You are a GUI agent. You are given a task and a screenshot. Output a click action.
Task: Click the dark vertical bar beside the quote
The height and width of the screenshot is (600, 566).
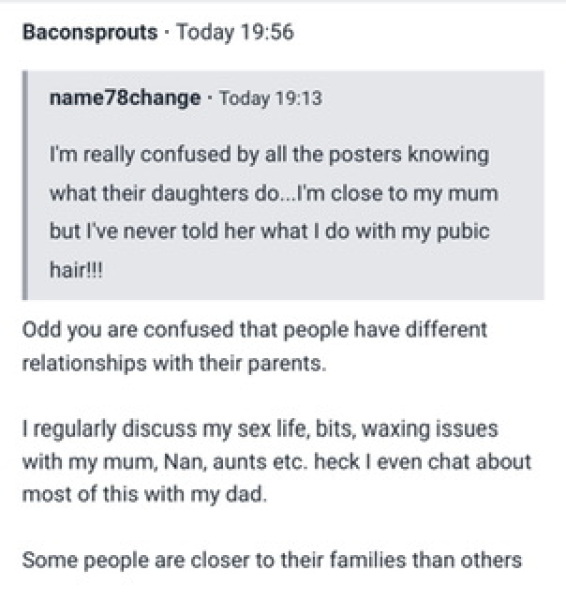(25, 185)
